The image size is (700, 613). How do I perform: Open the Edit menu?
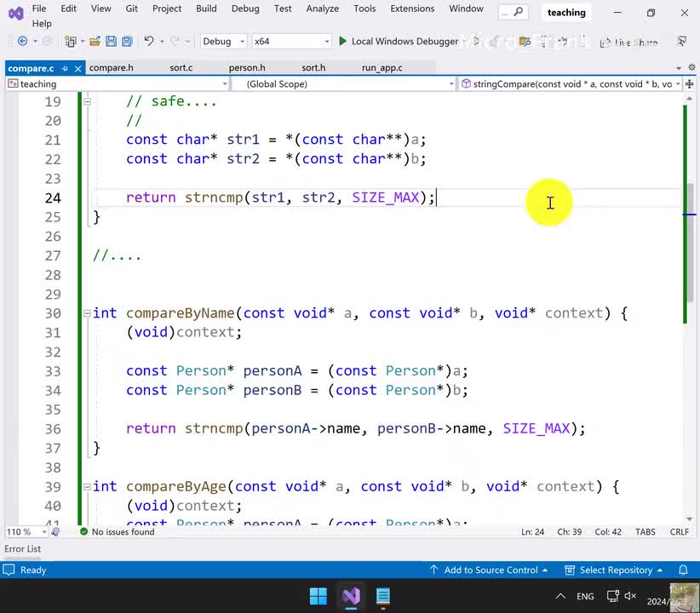(x=68, y=9)
